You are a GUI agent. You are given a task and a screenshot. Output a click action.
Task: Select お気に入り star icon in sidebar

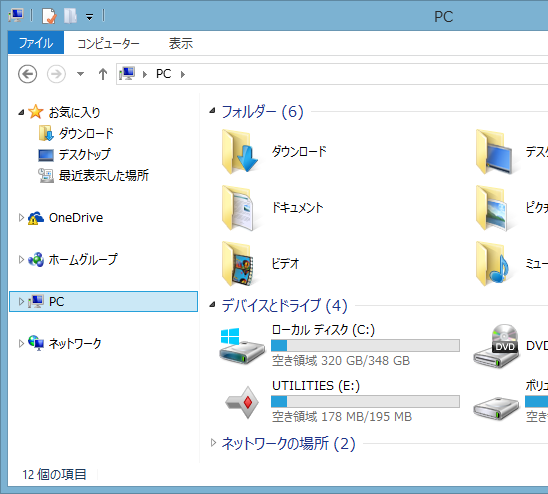[x=36, y=112]
